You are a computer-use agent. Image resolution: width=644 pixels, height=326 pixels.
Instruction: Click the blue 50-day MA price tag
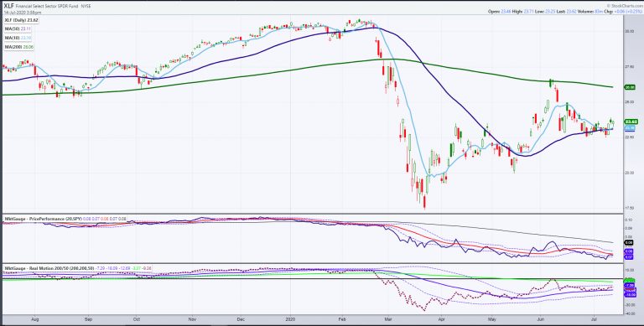point(630,127)
